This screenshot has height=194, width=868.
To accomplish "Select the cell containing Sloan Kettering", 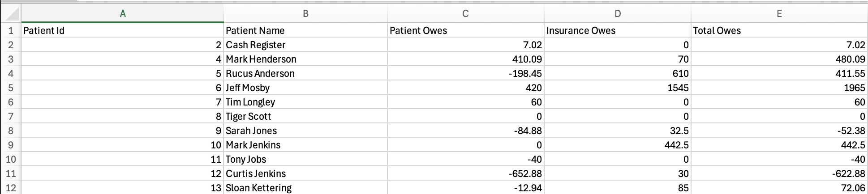I will click(x=305, y=187).
